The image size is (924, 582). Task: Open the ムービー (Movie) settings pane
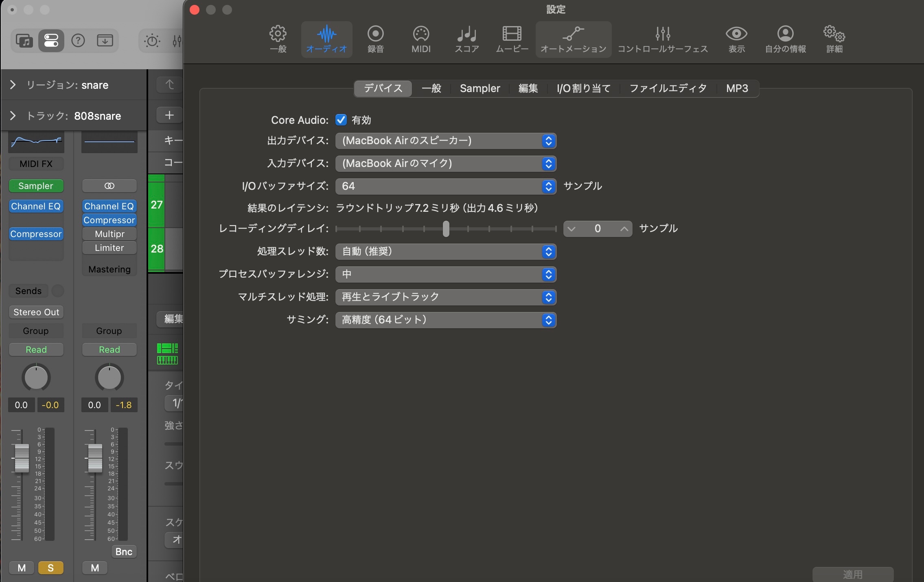(x=512, y=39)
